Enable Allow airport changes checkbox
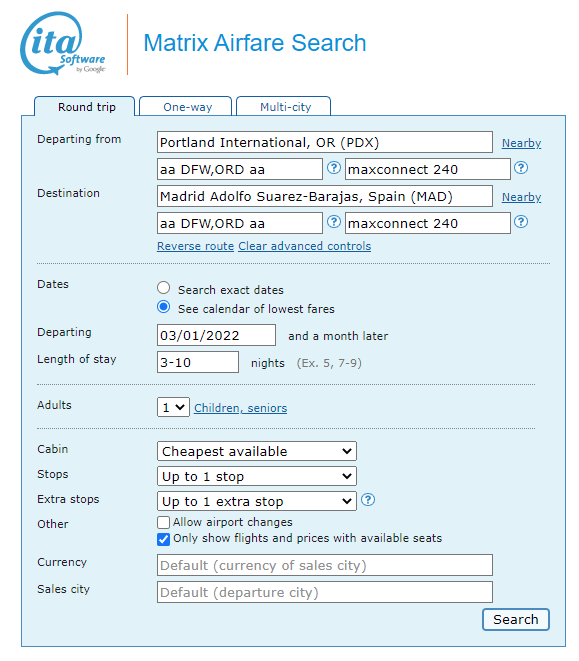The width and height of the screenshot is (579, 661). pyautogui.click(x=163, y=522)
